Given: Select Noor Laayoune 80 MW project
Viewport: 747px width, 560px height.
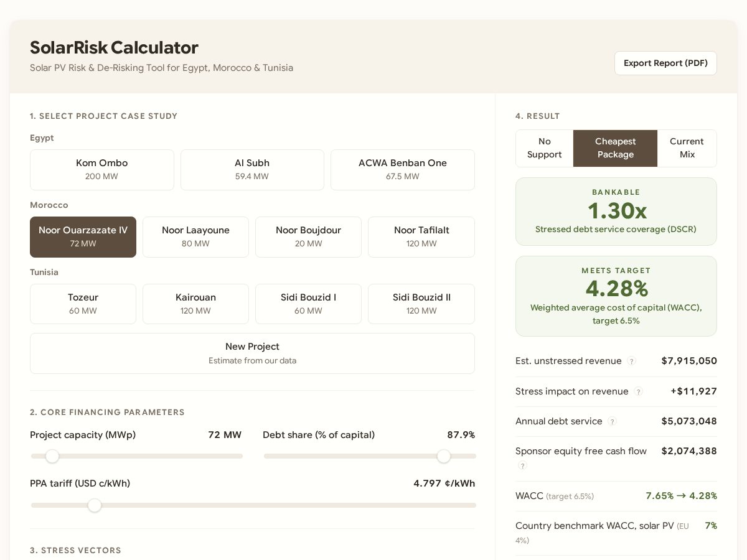Looking at the screenshot, I should [195, 237].
